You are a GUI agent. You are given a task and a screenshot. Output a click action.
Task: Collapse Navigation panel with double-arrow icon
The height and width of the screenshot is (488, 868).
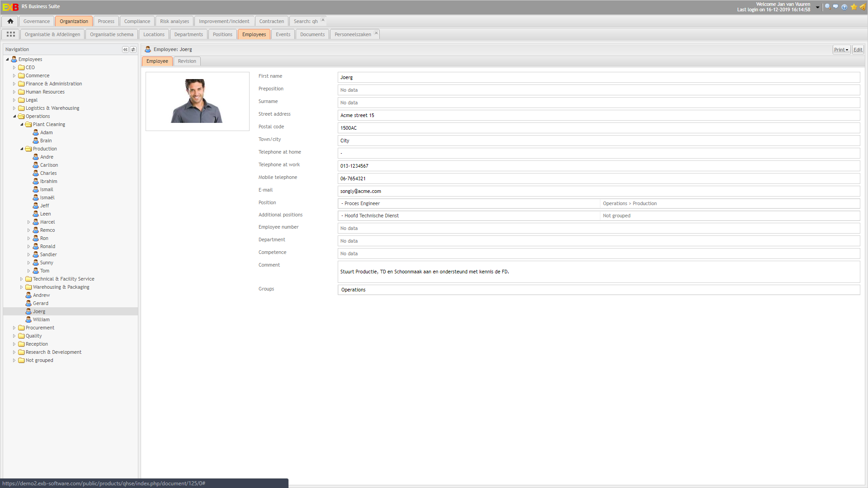pos(125,50)
